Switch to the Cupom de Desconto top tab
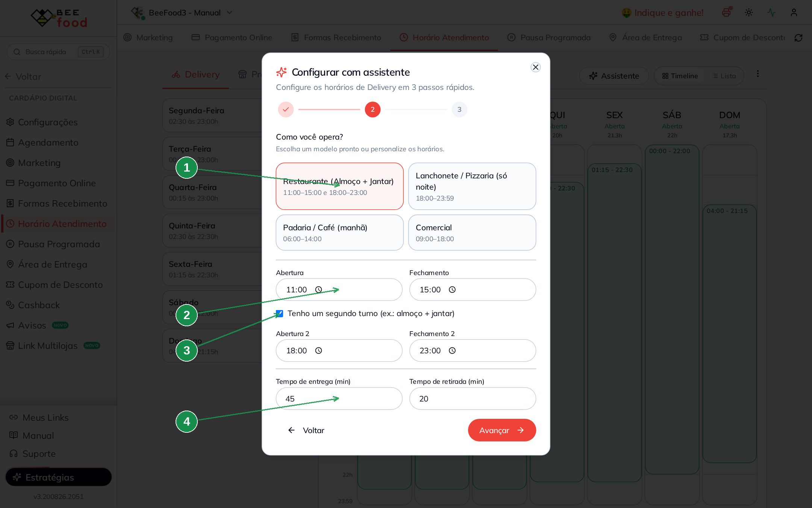Screen dimensions: 812x508 742,38
